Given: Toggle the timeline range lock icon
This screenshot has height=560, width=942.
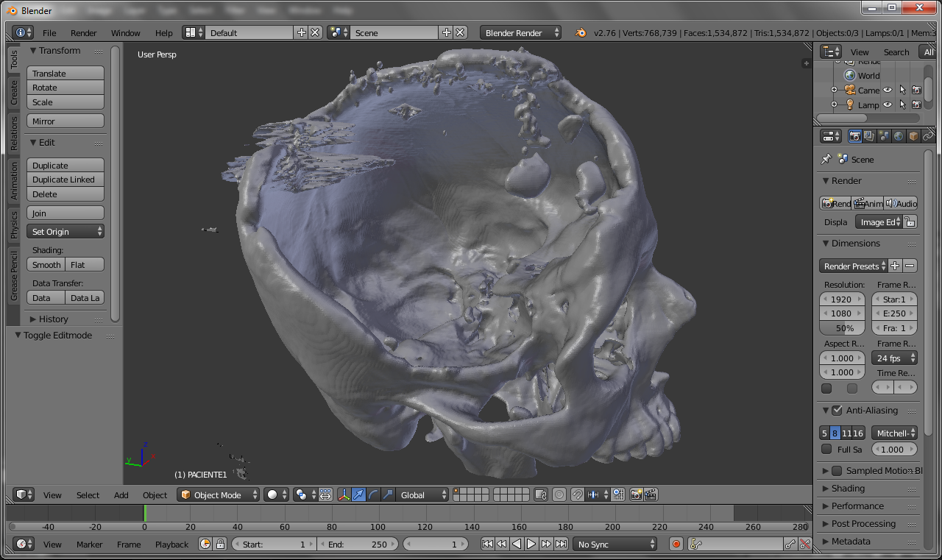Looking at the screenshot, I should point(219,545).
